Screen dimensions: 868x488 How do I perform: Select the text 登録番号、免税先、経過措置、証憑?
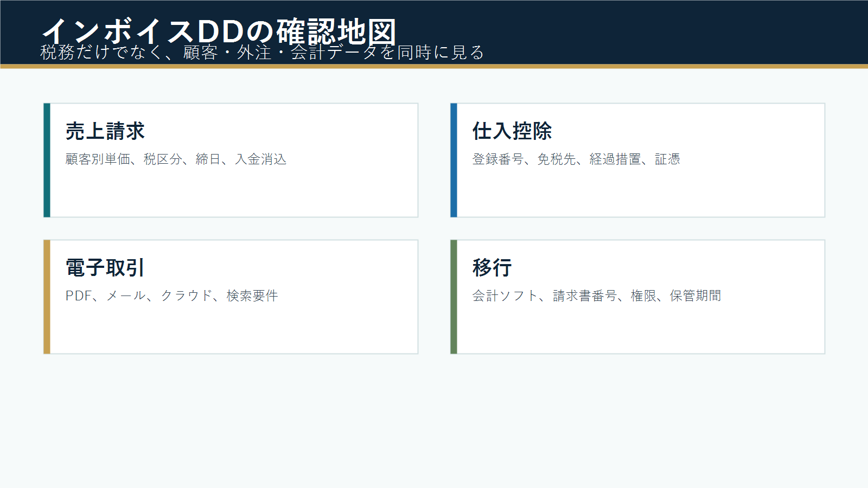(x=576, y=159)
